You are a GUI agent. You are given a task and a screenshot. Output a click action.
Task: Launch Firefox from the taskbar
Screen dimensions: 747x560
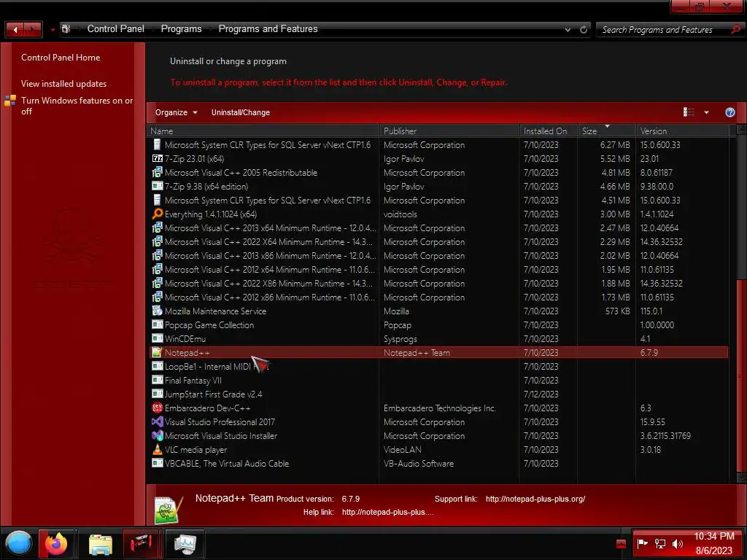click(56, 542)
